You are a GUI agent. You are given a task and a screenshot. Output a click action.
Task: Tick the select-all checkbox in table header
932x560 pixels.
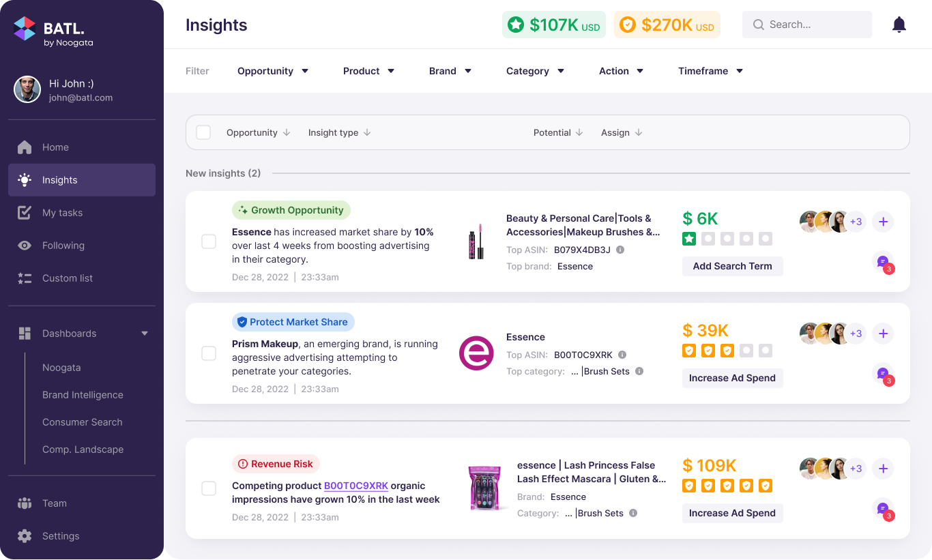pos(203,132)
